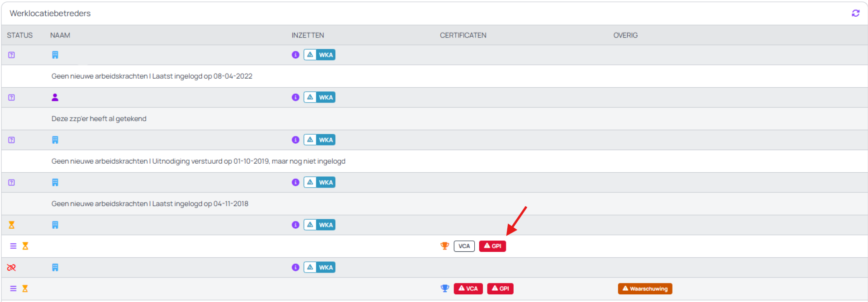The image size is (868, 302).
Task: Click the info icon in the person icon row
Action: tap(296, 97)
